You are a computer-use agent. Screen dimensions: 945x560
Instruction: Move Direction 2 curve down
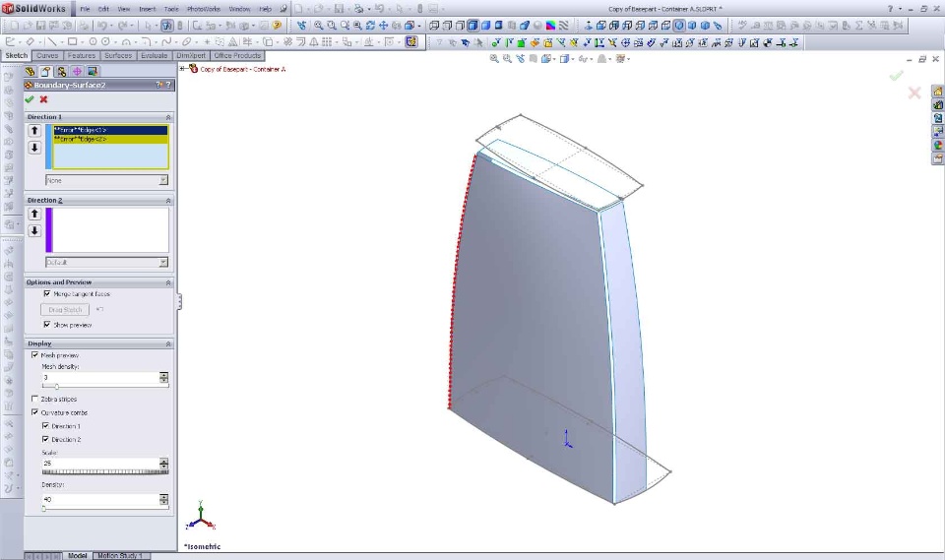[x=34, y=231]
